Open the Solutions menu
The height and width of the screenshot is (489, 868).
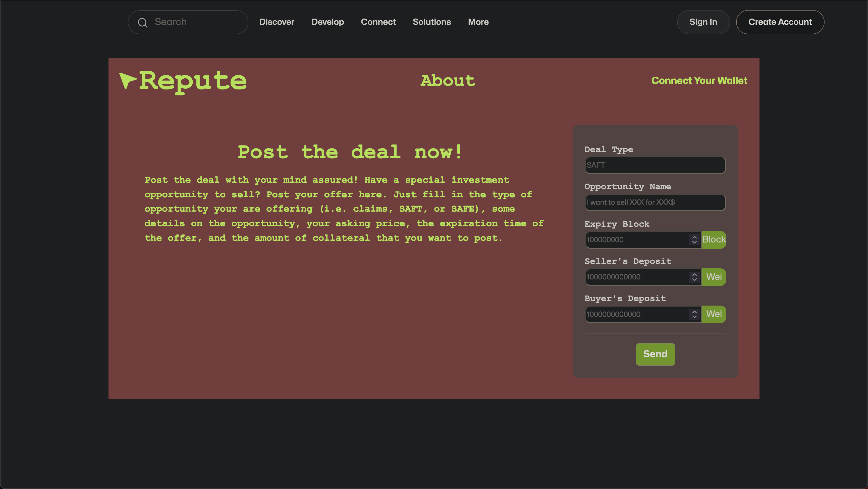pyautogui.click(x=432, y=22)
